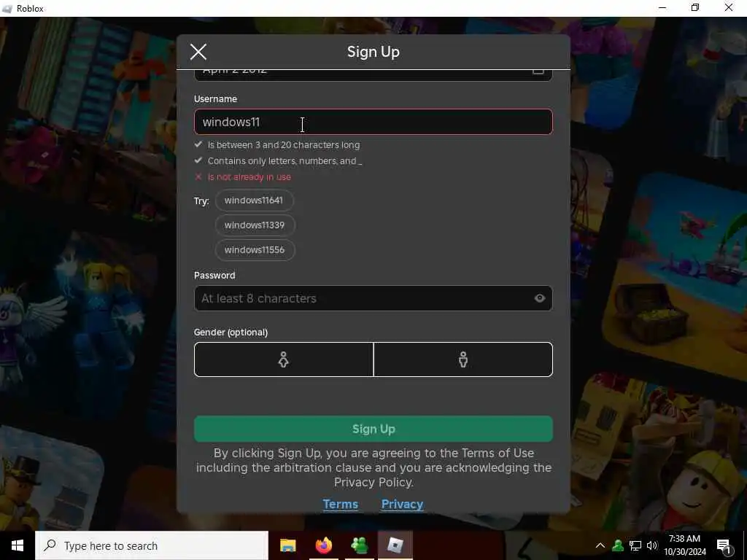This screenshot has height=560, width=747.
Task: Close the Sign Up dialog with X
Action: tap(198, 52)
